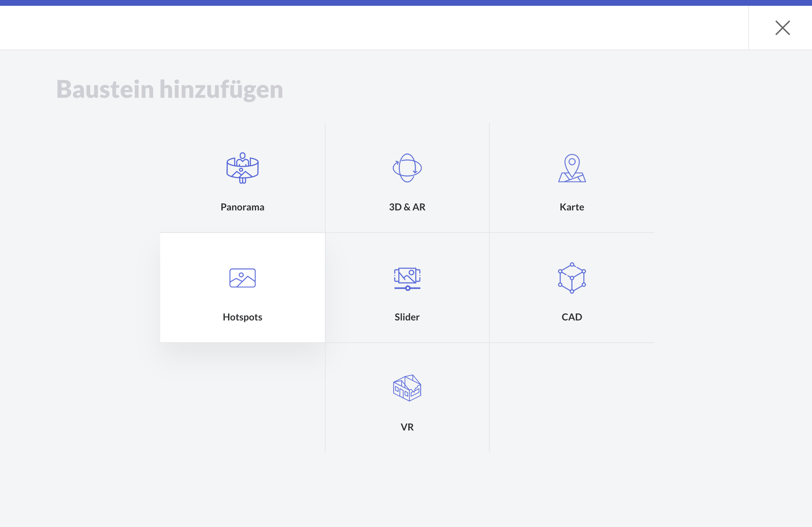812x527 pixels.
Task: Click the "CAD" text label
Action: click(572, 317)
